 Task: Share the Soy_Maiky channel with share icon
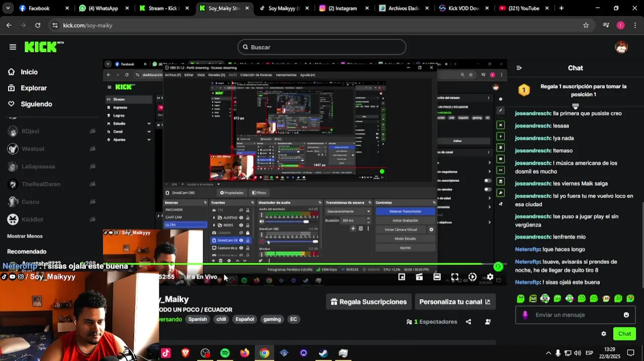[468, 322]
